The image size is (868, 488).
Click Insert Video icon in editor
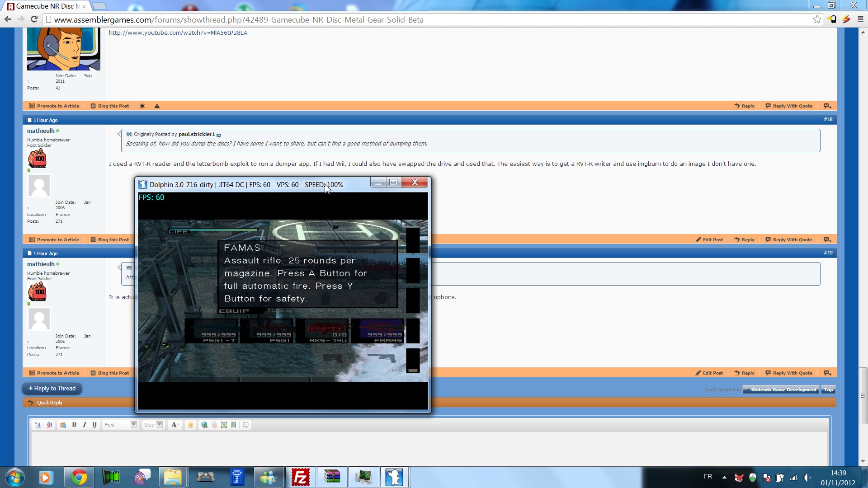pyautogui.click(x=234, y=425)
